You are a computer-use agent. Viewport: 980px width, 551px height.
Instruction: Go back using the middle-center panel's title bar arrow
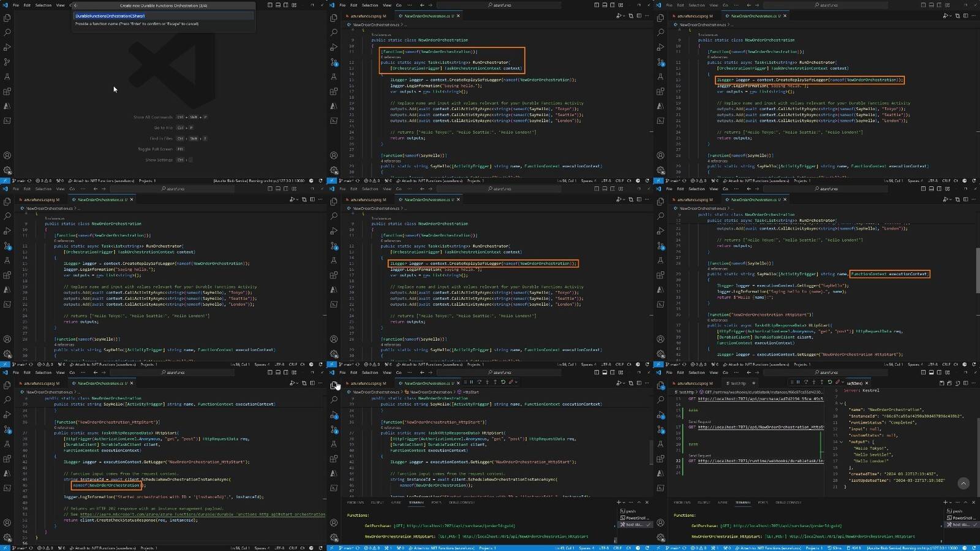click(x=422, y=189)
